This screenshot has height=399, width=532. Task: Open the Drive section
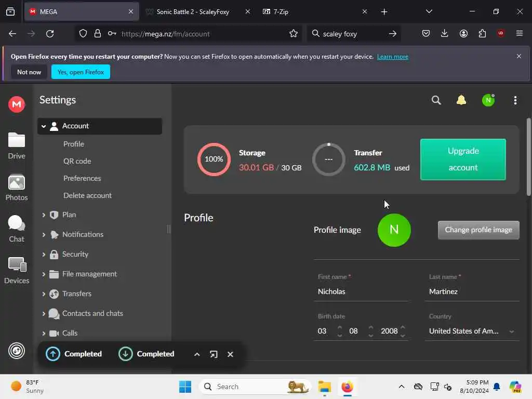pyautogui.click(x=17, y=146)
